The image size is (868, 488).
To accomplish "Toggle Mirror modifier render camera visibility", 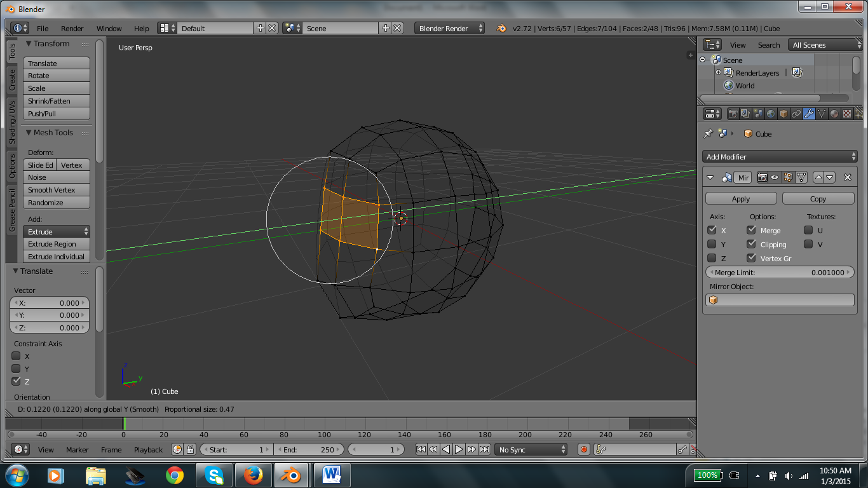I will (762, 177).
